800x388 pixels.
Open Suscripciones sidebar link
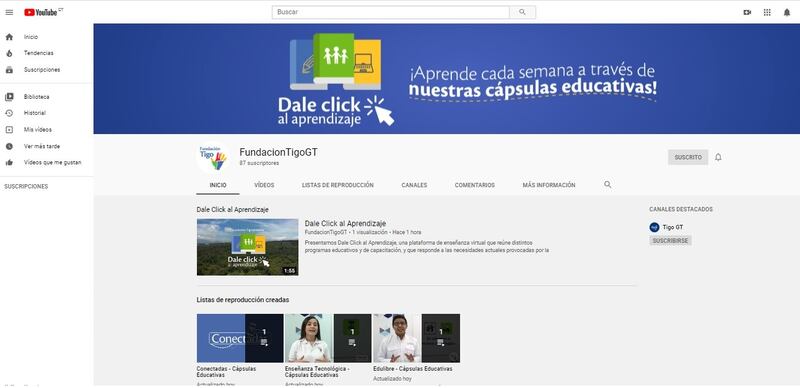click(42, 70)
